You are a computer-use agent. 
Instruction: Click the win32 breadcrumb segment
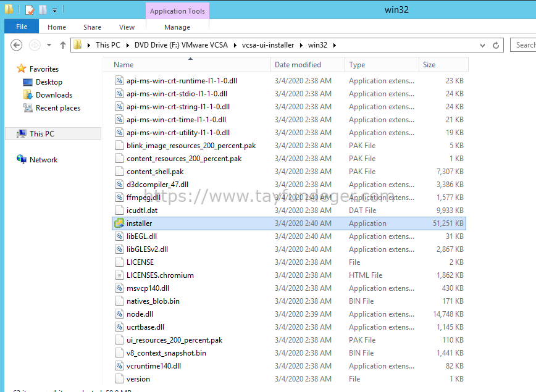coord(317,45)
